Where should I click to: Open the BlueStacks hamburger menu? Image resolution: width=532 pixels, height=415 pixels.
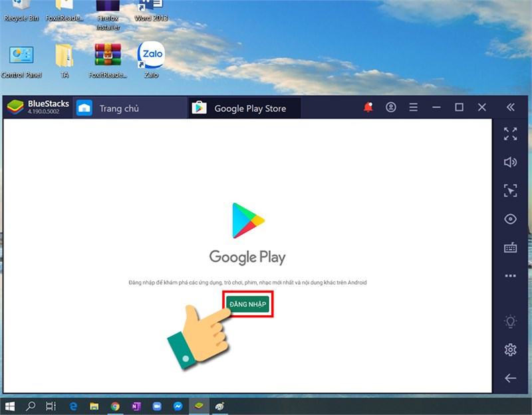coord(413,107)
